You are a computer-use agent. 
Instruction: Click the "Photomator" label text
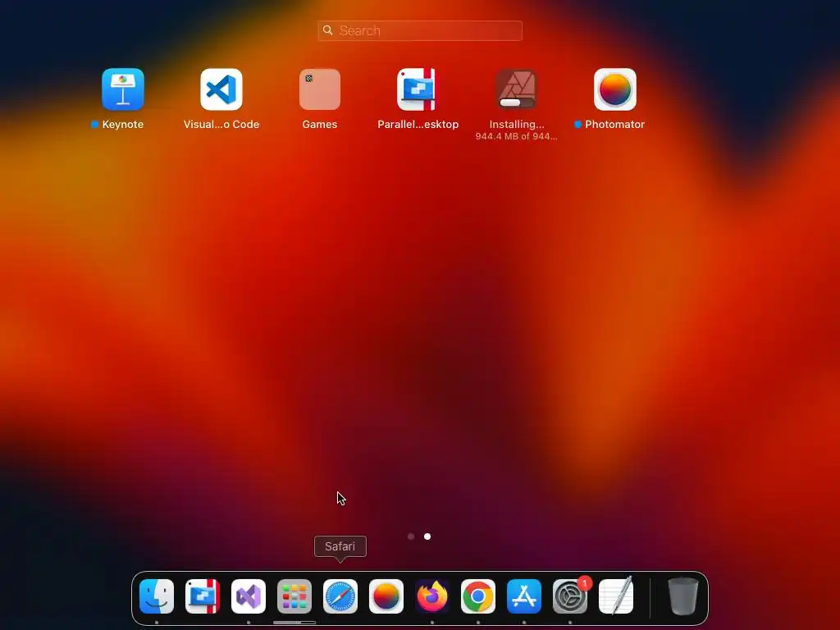pyautogui.click(x=614, y=125)
